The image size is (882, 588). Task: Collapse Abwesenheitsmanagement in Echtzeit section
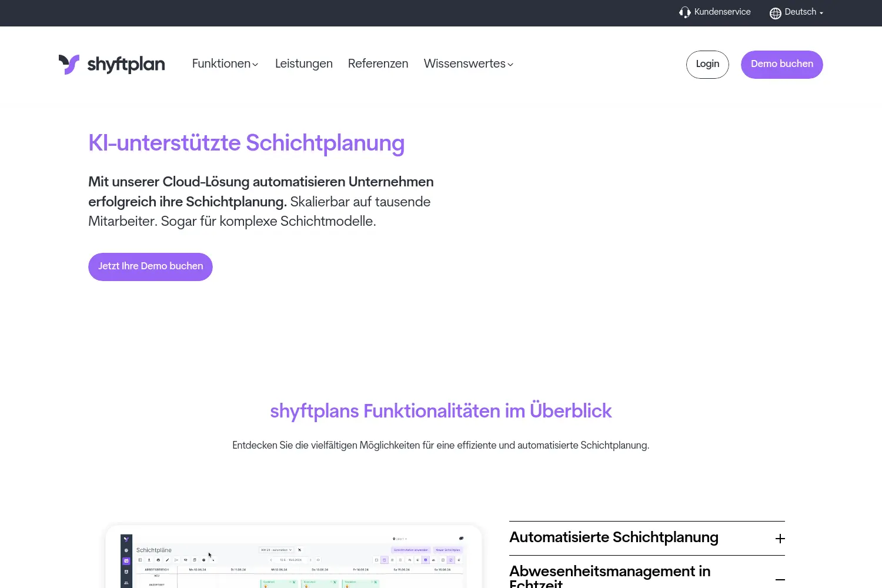tap(780, 580)
